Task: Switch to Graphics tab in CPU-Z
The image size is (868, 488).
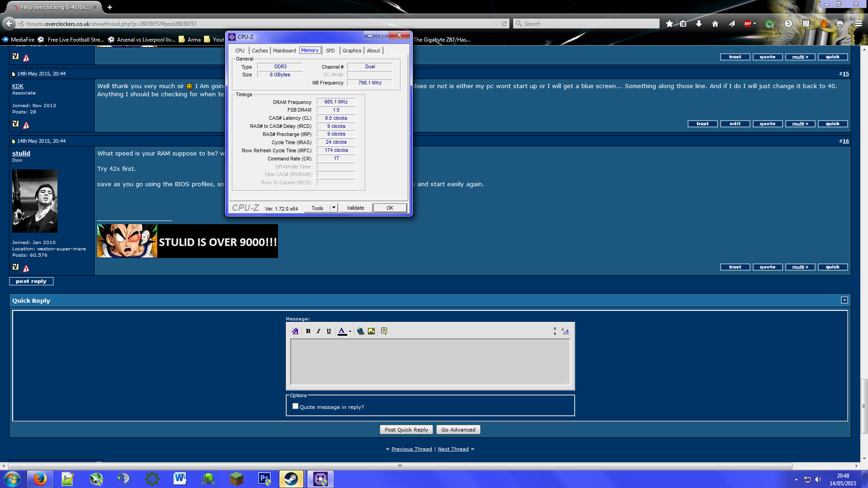Action: click(352, 51)
